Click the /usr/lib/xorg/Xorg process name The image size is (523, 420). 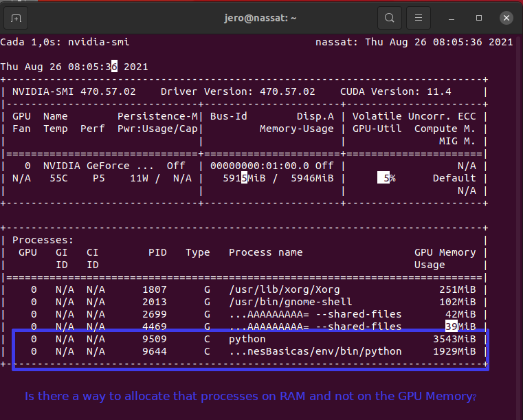point(285,289)
